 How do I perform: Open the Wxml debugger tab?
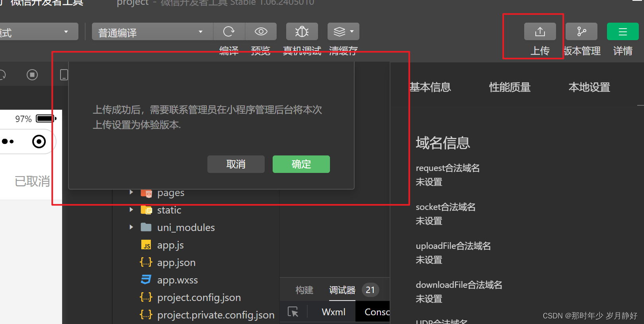tap(334, 312)
